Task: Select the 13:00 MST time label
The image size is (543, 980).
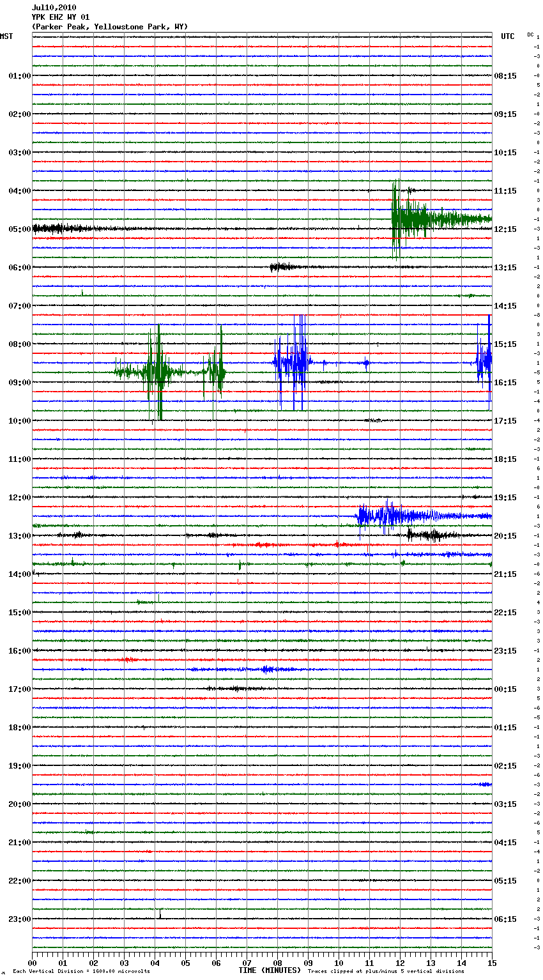Action: pyautogui.click(x=19, y=536)
